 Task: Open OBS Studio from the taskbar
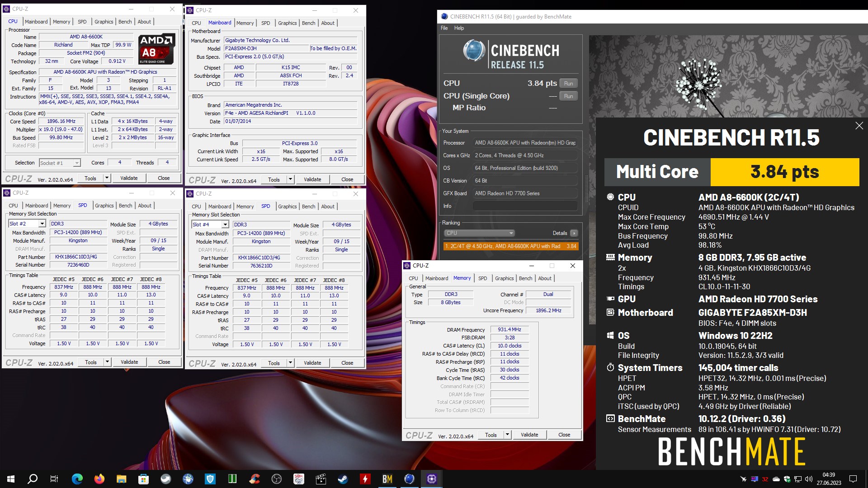click(x=277, y=479)
